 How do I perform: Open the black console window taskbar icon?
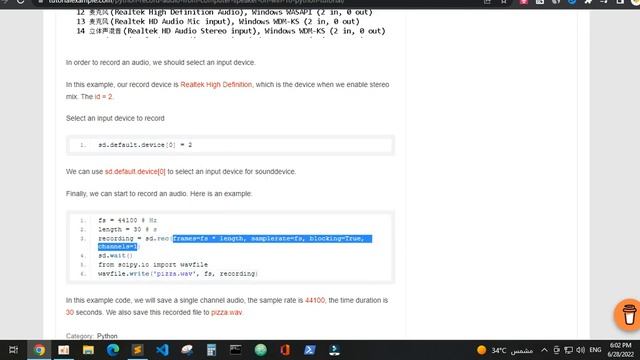236,349
